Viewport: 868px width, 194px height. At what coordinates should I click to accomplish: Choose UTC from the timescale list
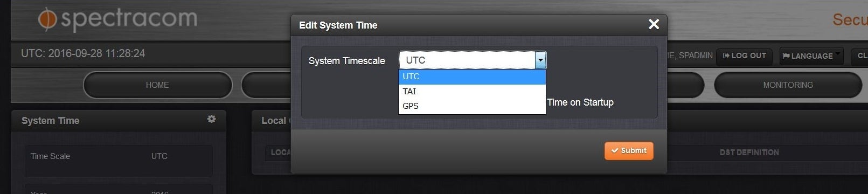pos(472,77)
